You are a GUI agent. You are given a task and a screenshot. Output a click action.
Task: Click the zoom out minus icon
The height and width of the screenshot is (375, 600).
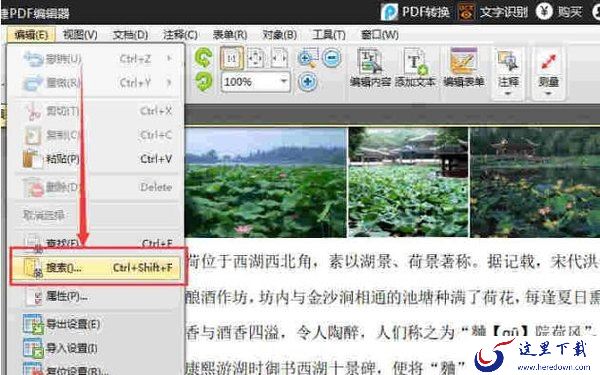pos(331,58)
